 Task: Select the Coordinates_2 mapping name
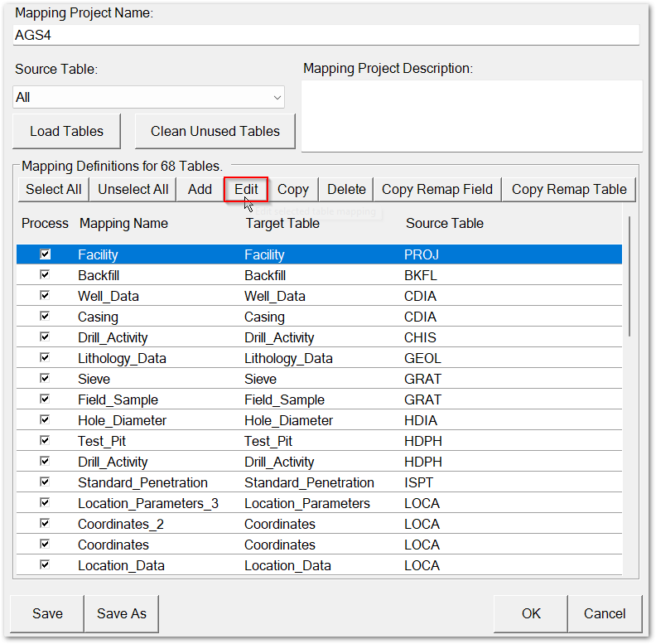pos(120,525)
